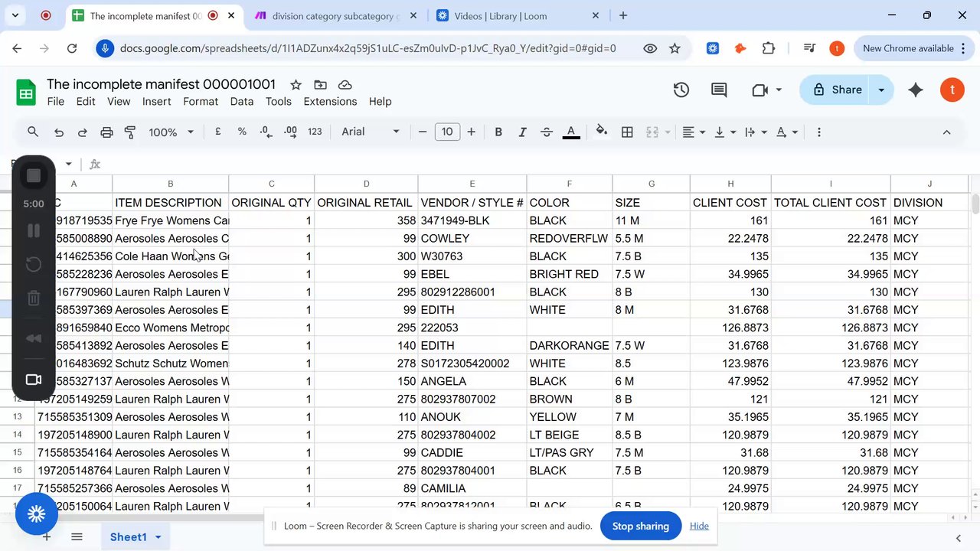Add a new sheet with the plus button
This screenshot has width=980, height=551.
tap(47, 536)
